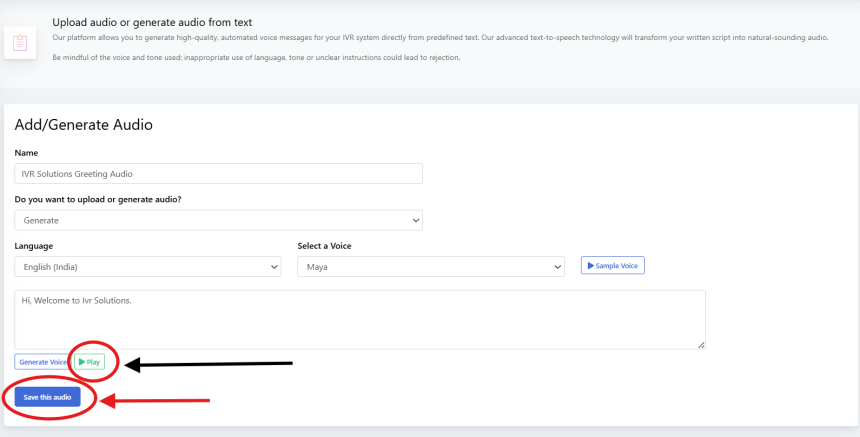Image resolution: width=860 pixels, height=437 pixels.
Task: Click the Language label above the dropdown
Action: click(x=34, y=246)
